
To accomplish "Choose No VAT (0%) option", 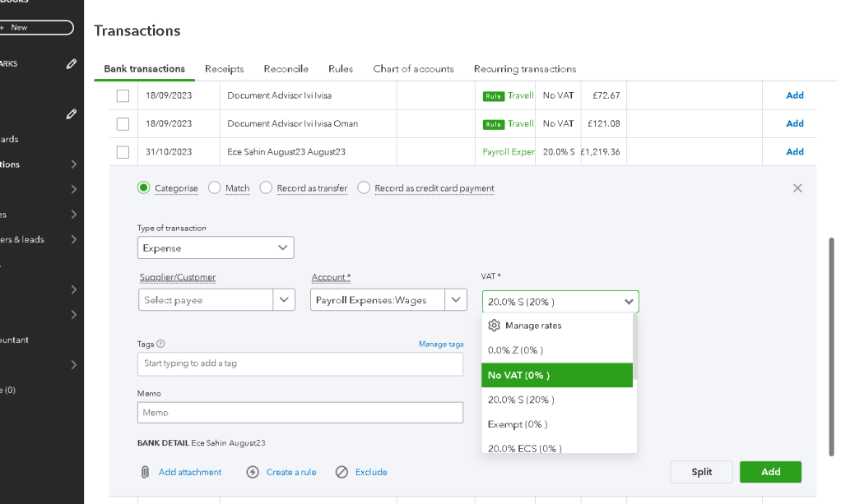I will pyautogui.click(x=557, y=375).
